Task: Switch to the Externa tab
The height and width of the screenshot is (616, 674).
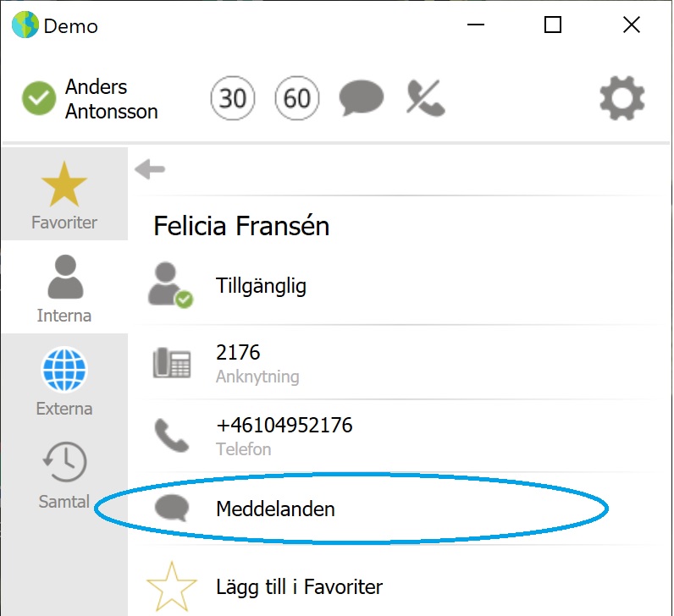Action: (64, 381)
